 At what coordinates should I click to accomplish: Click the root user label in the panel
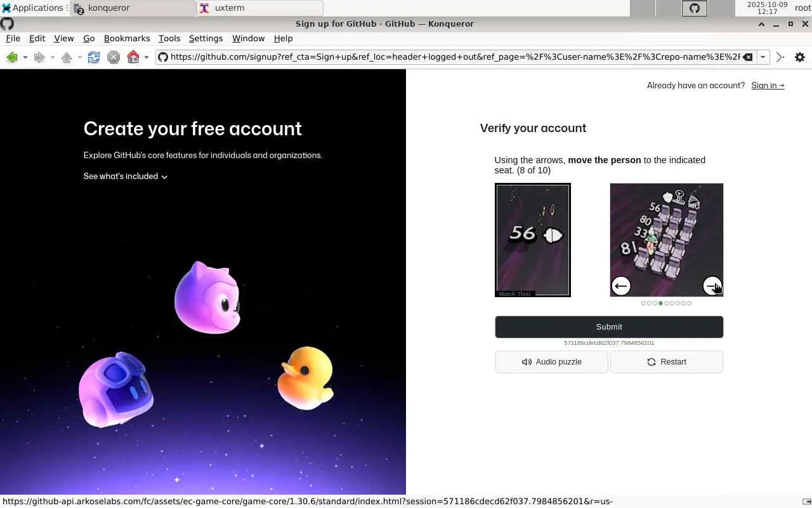802,8
